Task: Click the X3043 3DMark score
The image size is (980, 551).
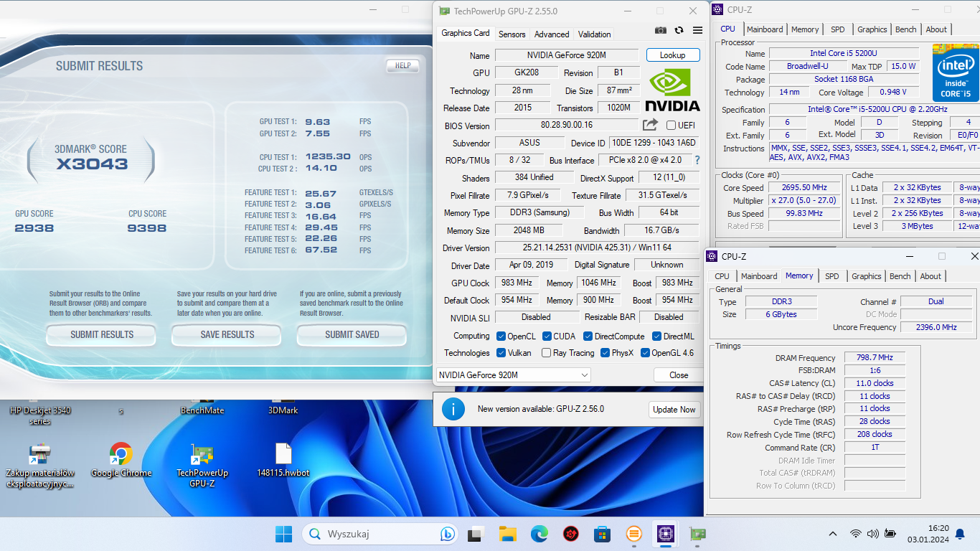Action: click(93, 164)
